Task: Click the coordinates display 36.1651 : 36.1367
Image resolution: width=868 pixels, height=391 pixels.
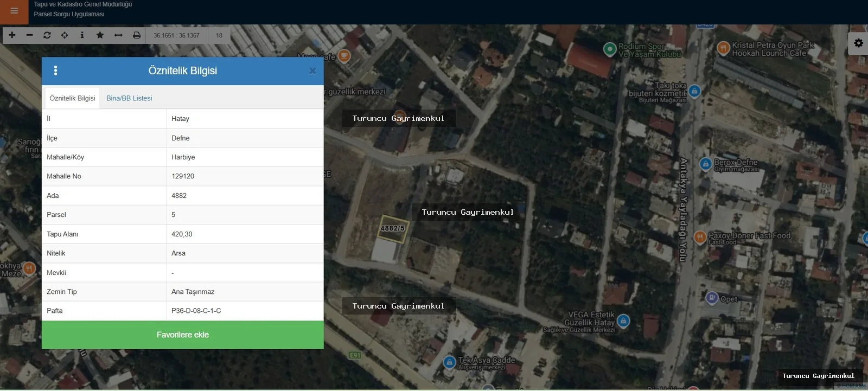Action: click(176, 36)
